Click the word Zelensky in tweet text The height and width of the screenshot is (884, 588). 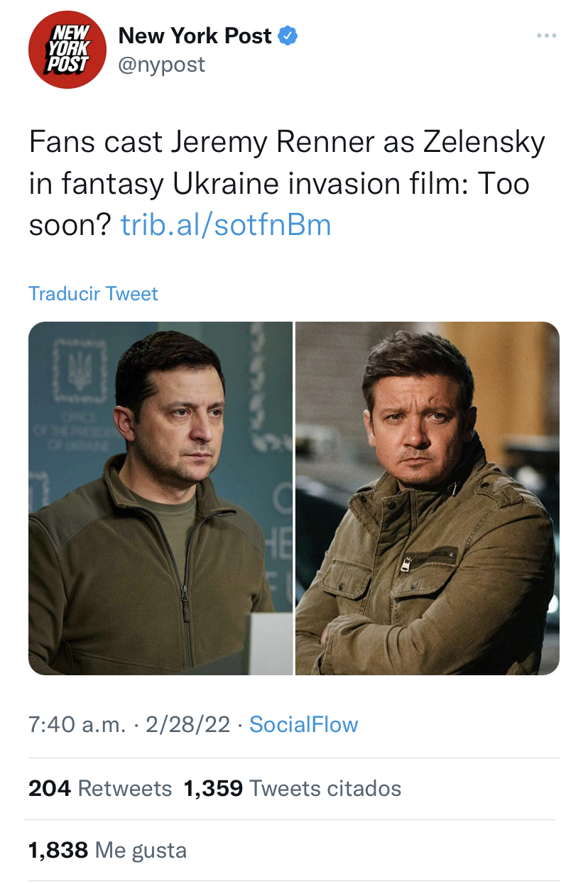coord(484,143)
